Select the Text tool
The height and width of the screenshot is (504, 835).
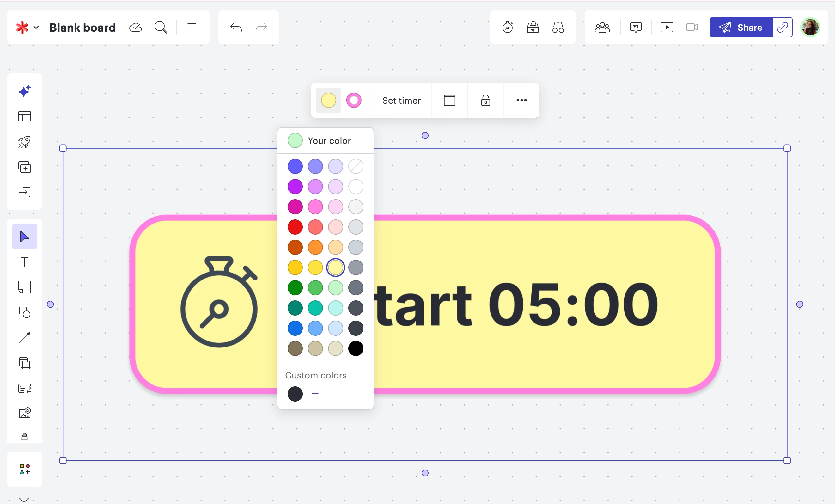(x=24, y=262)
